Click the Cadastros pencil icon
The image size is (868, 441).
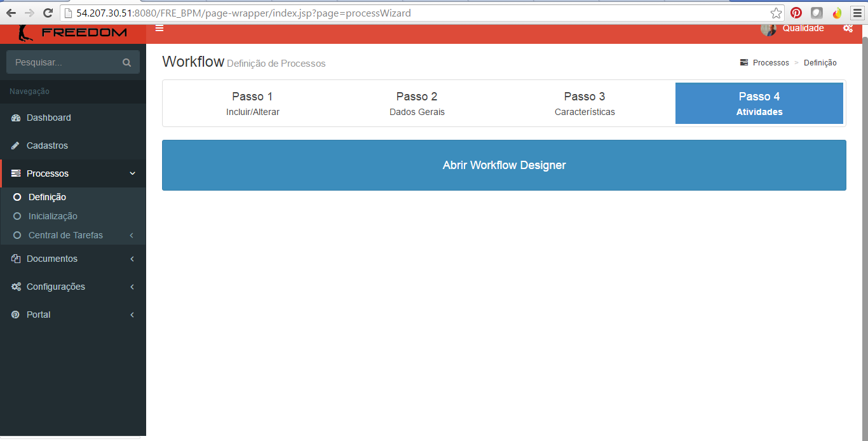click(16, 146)
